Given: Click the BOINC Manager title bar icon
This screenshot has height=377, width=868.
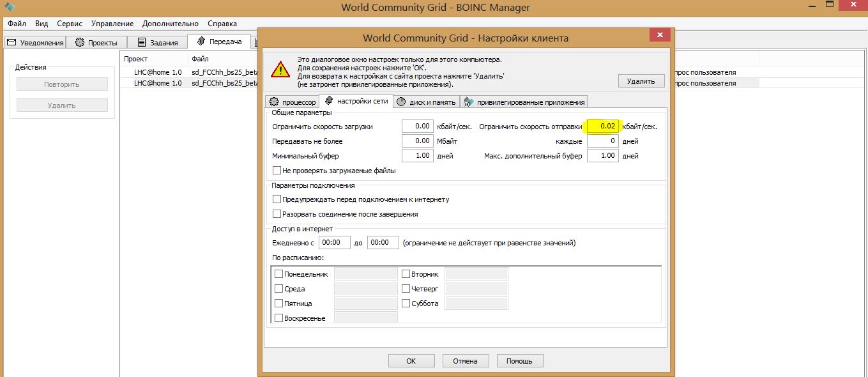Looking at the screenshot, I should click(x=8, y=6).
